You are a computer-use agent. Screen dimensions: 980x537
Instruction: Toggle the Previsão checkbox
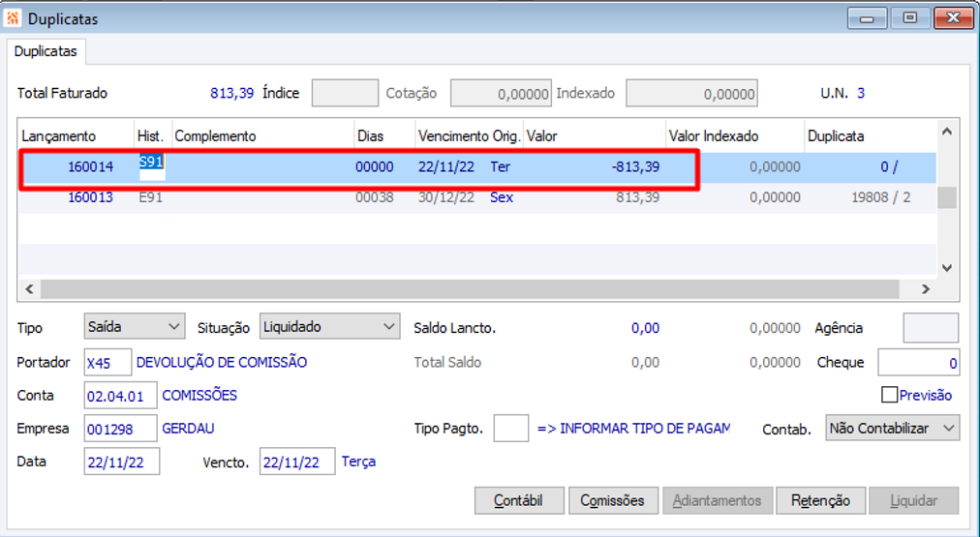click(889, 395)
